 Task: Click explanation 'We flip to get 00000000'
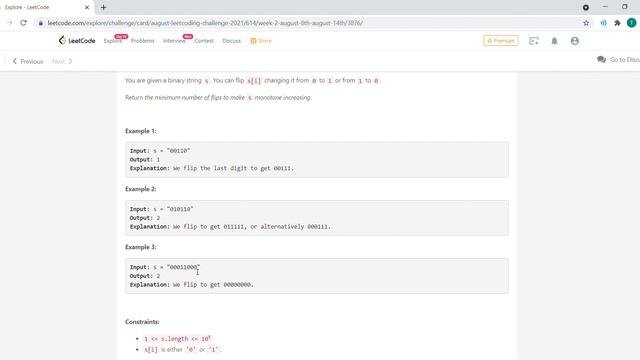[x=213, y=284]
